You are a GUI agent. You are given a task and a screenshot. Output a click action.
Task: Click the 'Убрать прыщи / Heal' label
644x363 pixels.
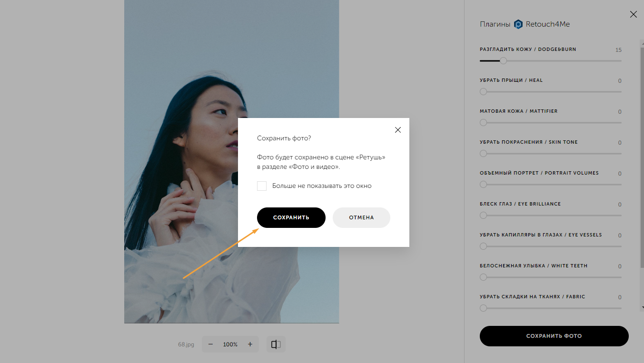511,80
